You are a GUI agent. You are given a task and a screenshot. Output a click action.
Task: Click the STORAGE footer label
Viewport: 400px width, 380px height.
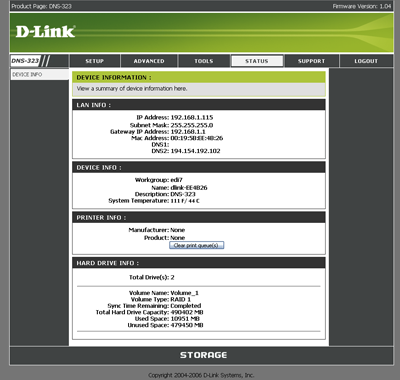click(203, 355)
